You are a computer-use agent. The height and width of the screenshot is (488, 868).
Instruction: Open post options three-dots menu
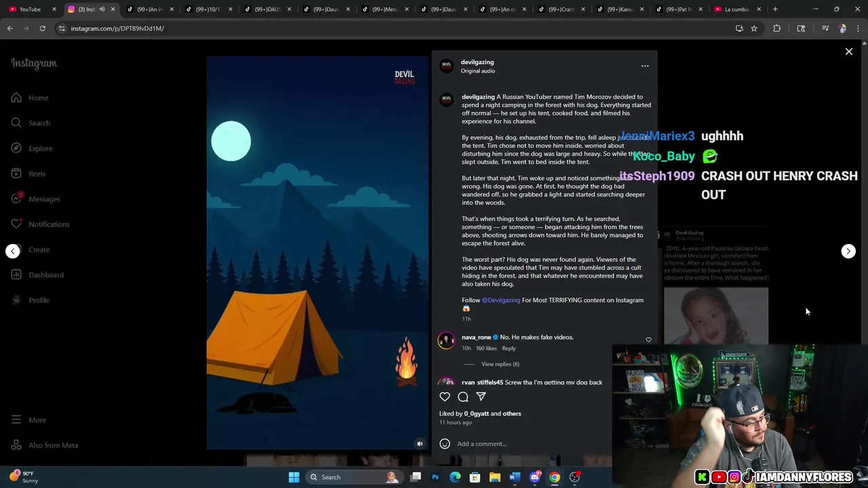point(645,66)
